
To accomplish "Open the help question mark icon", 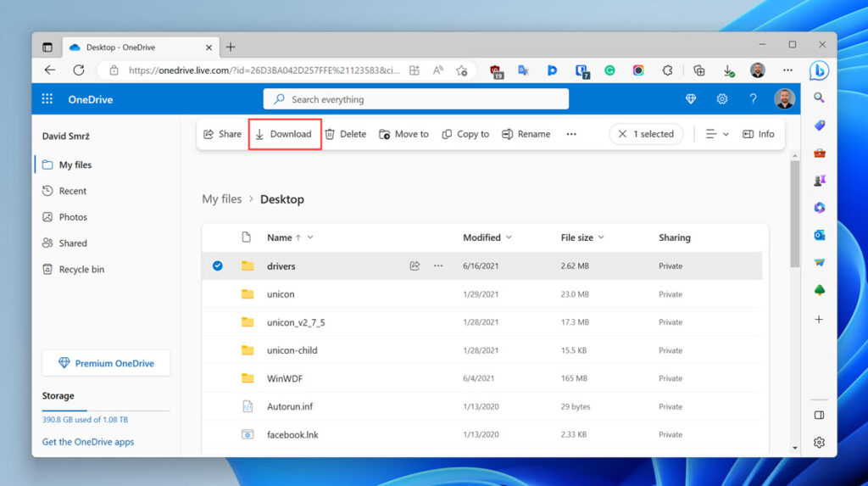I will pos(753,99).
